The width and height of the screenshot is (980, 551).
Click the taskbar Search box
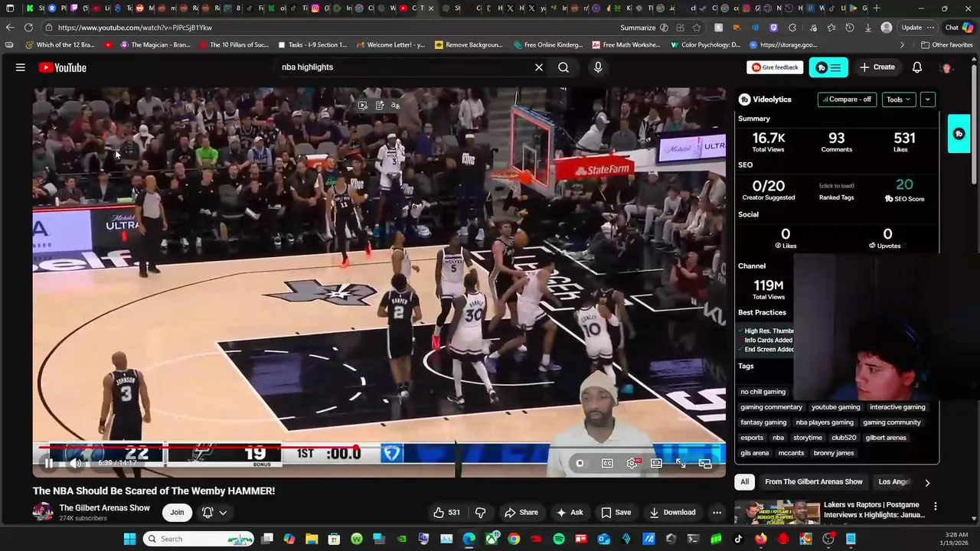click(x=198, y=539)
